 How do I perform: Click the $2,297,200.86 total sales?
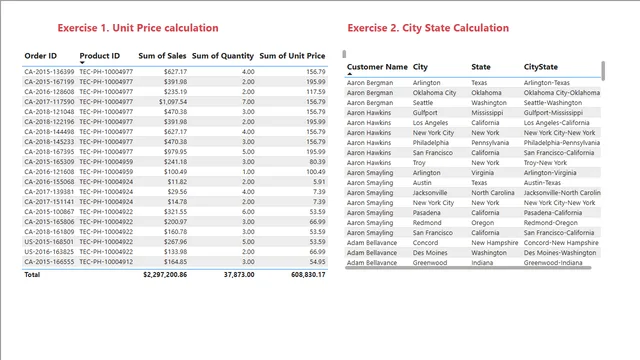click(165, 275)
